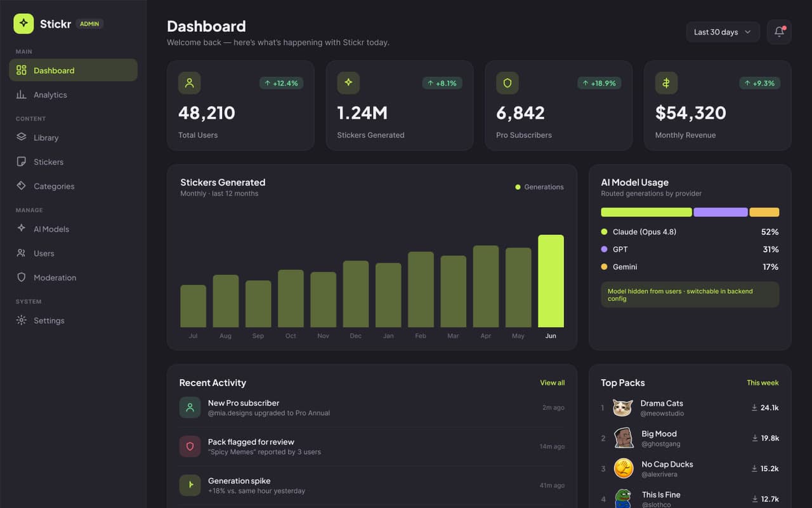Click the ADMIN badge
Viewport: 812px width, 508px height.
click(89, 24)
